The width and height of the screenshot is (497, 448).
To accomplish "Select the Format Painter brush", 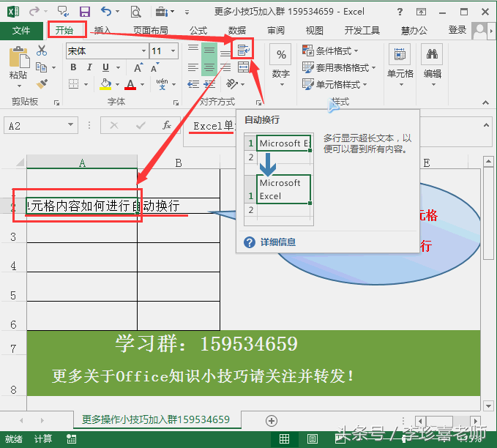I will [x=42, y=84].
